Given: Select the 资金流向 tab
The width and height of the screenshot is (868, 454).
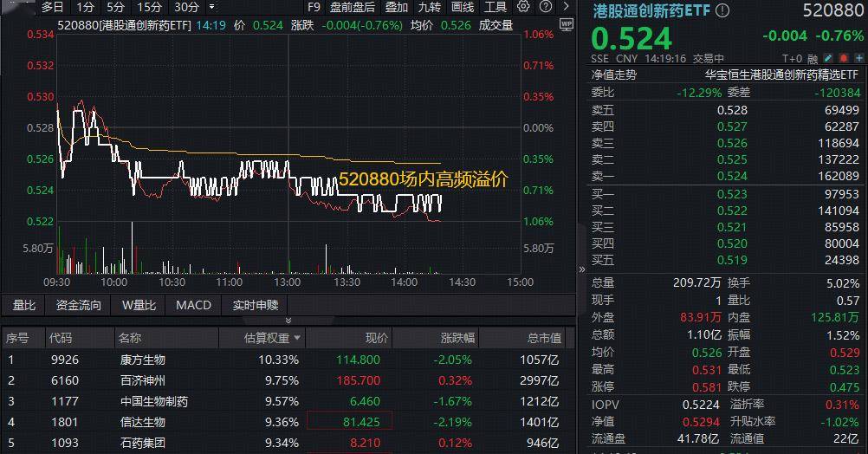Looking at the screenshot, I should click(79, 305).
